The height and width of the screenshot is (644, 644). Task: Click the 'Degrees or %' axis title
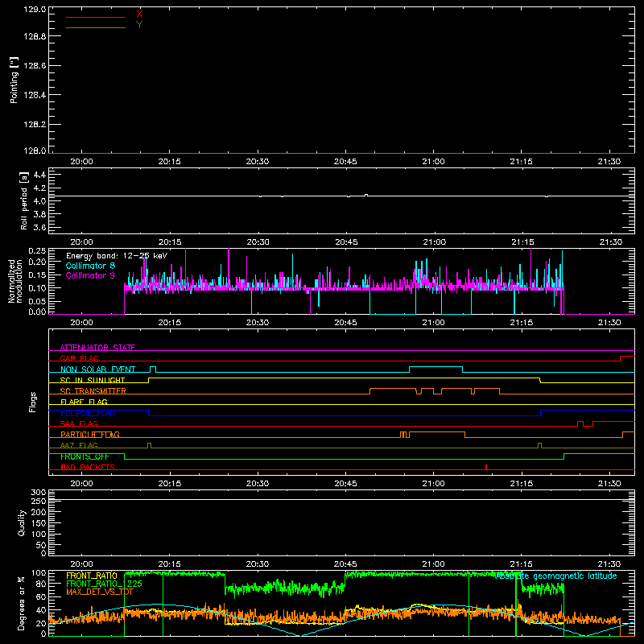(22, 603)
